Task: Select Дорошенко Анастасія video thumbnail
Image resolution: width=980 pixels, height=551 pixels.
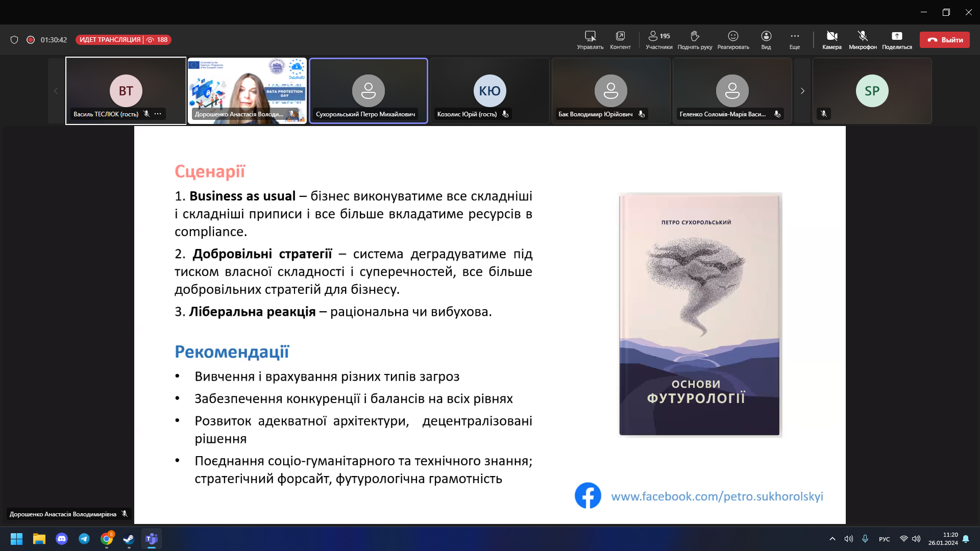Action: tap(247, 90)
